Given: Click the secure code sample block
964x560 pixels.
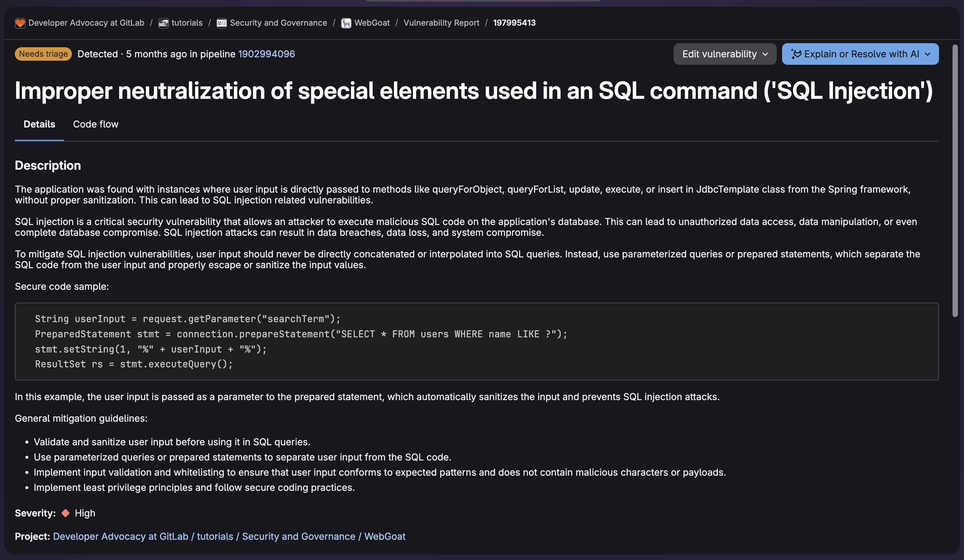Looking at the screenshot, I should (x=476, y=341).
